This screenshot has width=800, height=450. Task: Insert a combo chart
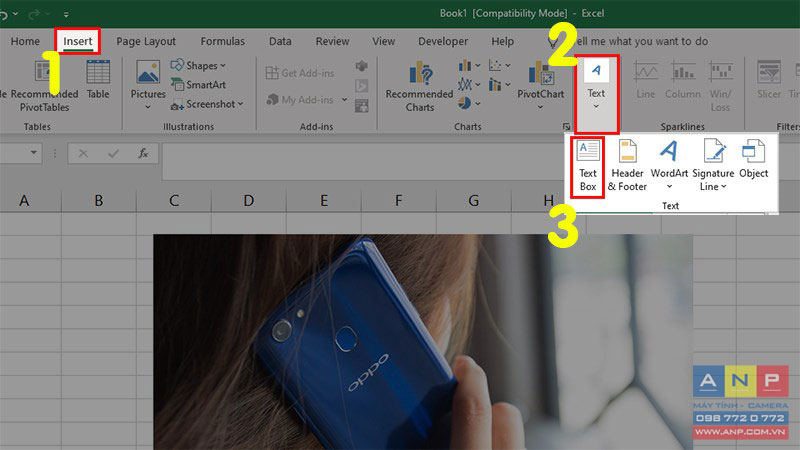point(499,84)
